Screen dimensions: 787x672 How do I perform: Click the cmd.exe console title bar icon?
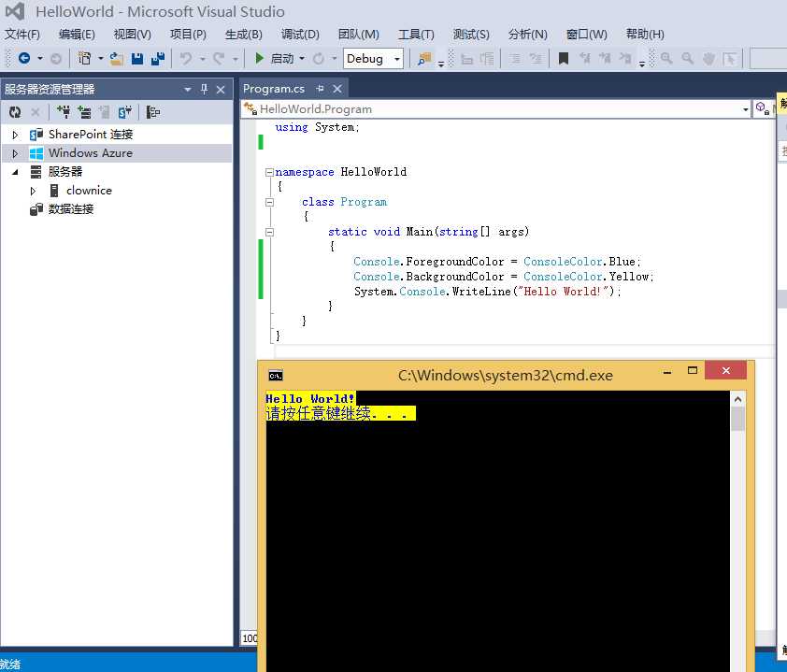pos(276,376)
